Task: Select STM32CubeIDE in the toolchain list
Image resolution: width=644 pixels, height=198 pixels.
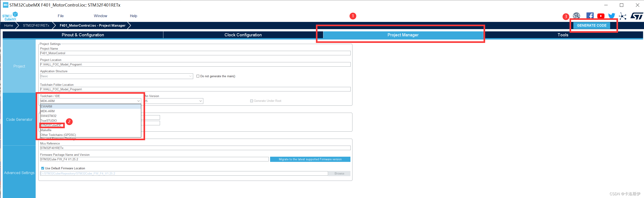Action: 90,126
